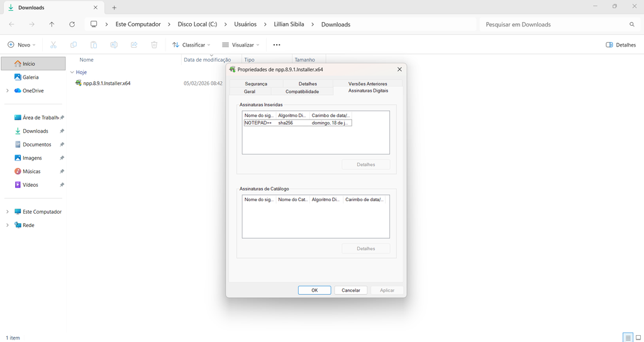Click chevron after Disco Local (C:) in address bar
Image resolution: width=644 pixels, height=342 pixels.
[x=226, y=25]
